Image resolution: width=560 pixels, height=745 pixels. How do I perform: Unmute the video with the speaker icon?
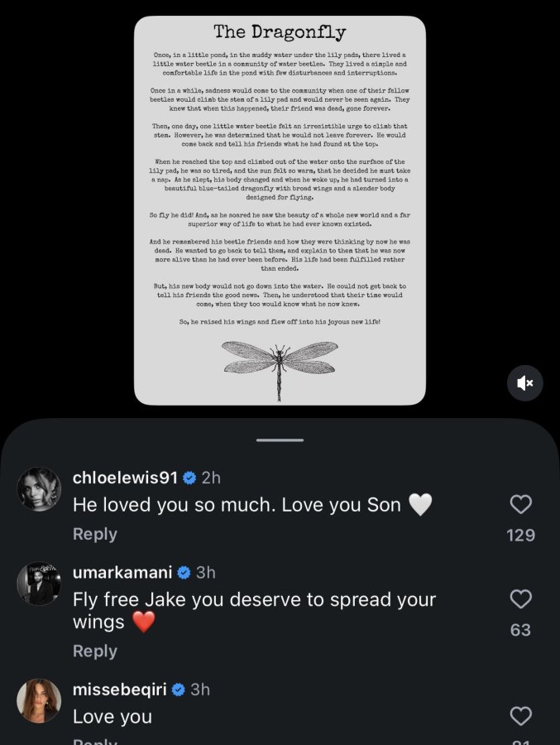tap(525, 383)
